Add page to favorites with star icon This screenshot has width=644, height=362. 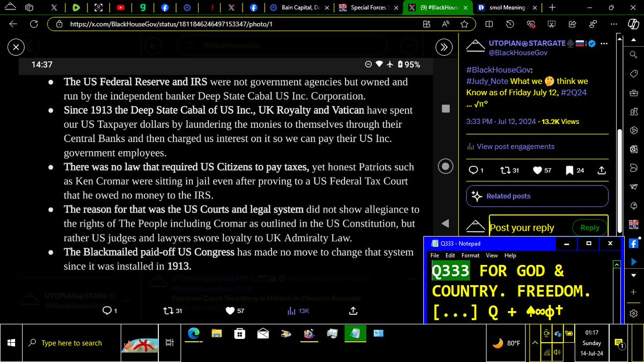coord(464,24)
